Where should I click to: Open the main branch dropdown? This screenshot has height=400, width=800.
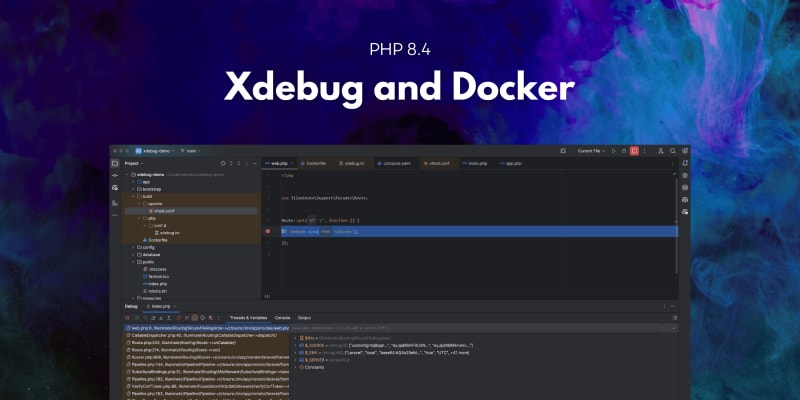click(190, 150)
